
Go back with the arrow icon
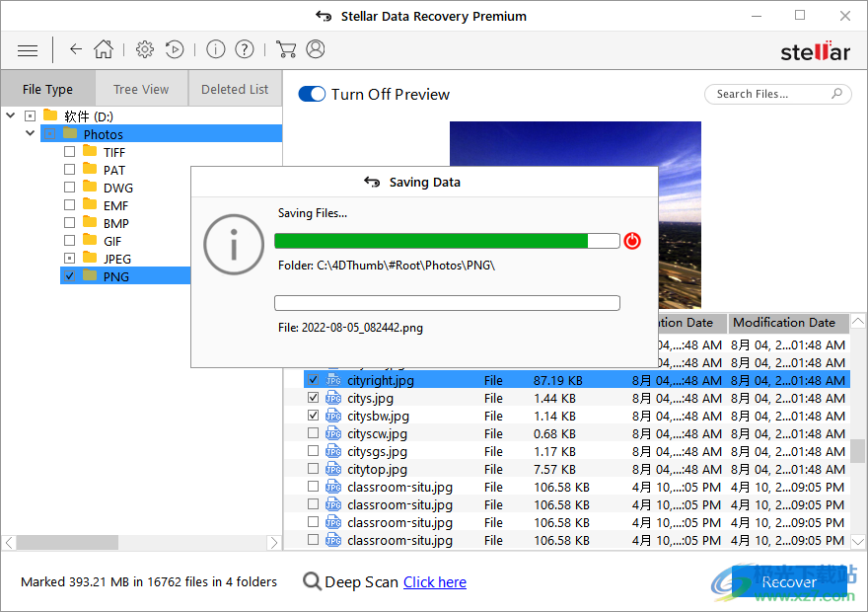pyautogui.click(x=76, y=49)
